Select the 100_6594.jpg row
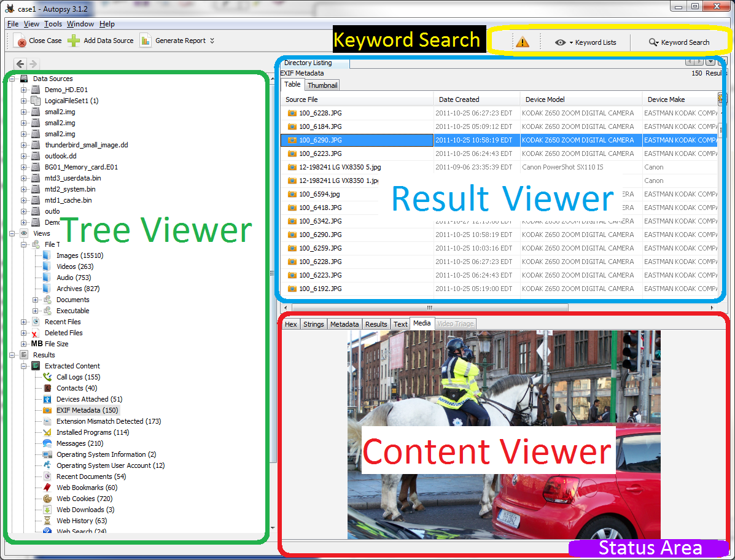The width and height of the screenshot is (735, 560). pyautogui.click(x=499, y=194)
